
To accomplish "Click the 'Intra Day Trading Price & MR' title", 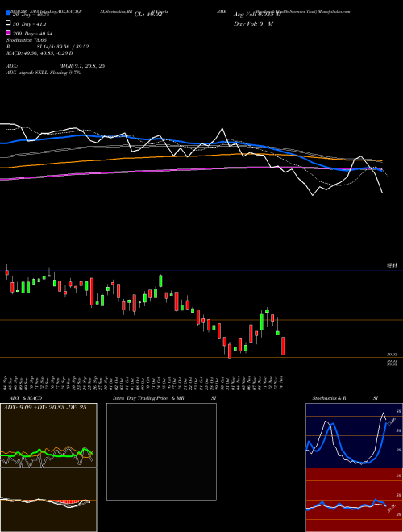I will coord(148,398).
